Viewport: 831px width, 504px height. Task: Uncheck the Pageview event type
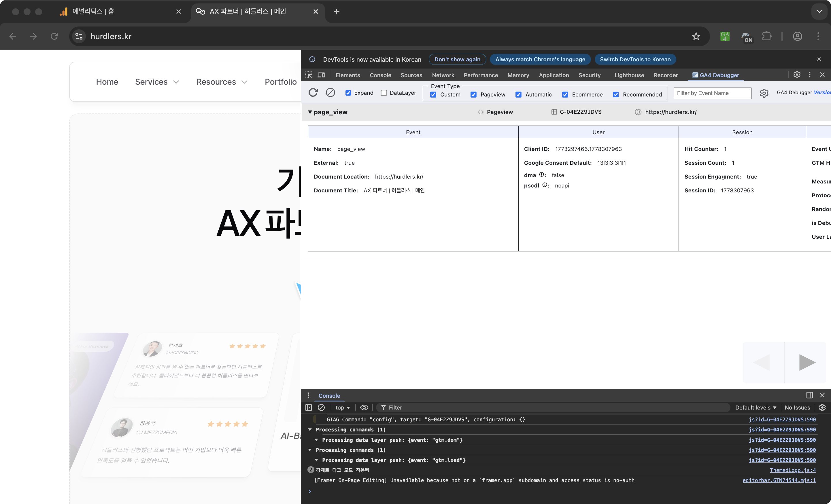coord(473,94)
